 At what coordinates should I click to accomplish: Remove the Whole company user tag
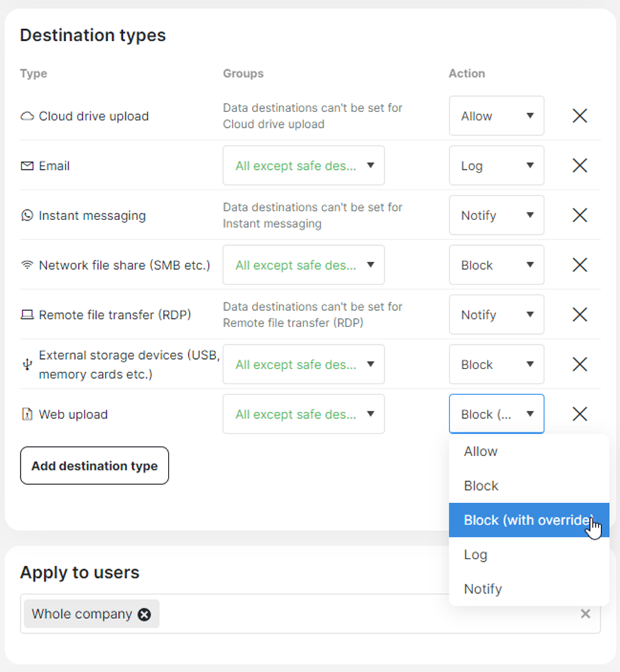pos(144,614)
